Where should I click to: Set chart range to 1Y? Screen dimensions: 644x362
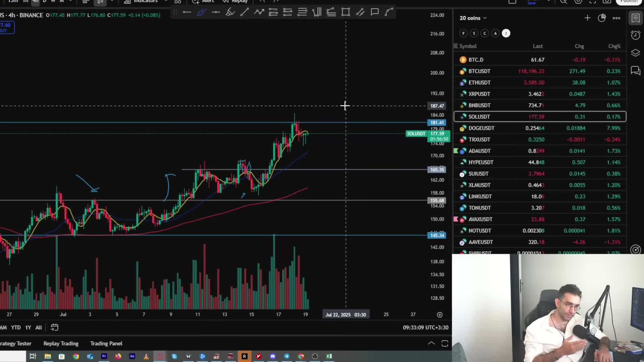click(x=28, y=327)
